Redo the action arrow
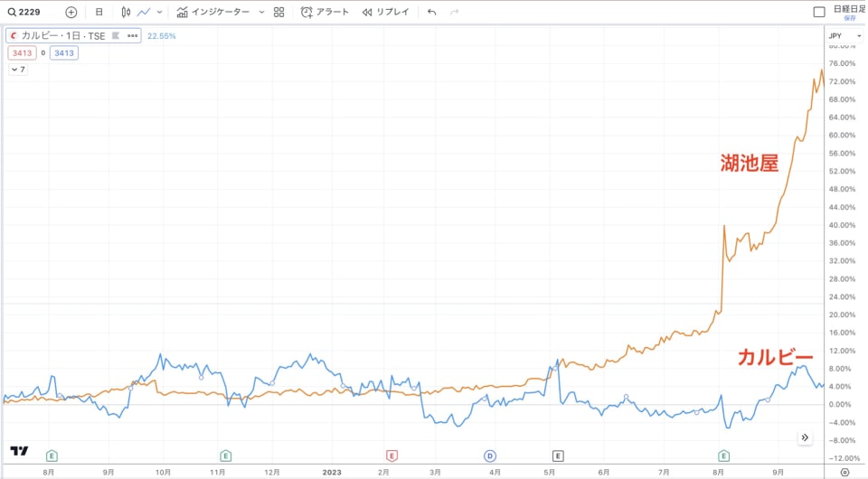 [x=455, y=12]
